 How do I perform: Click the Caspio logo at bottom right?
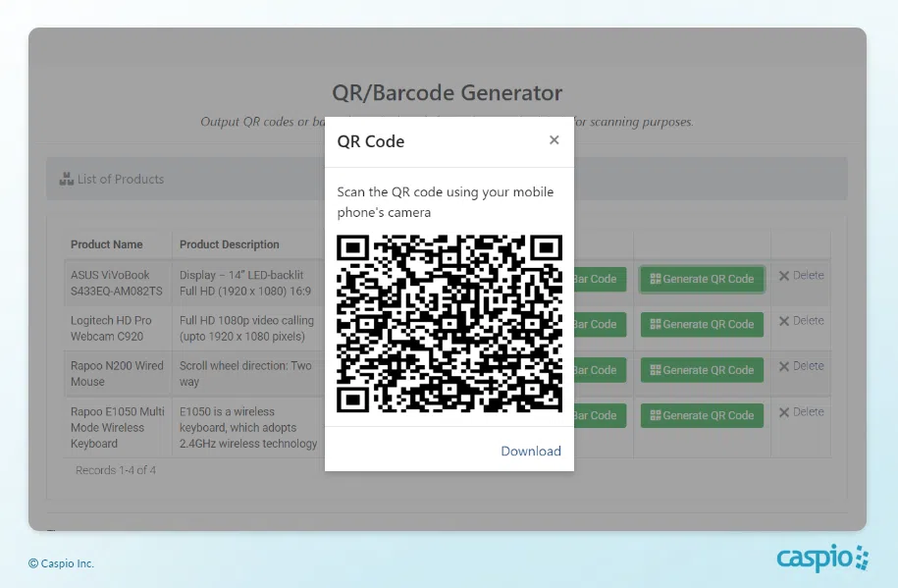coord(821,559)
